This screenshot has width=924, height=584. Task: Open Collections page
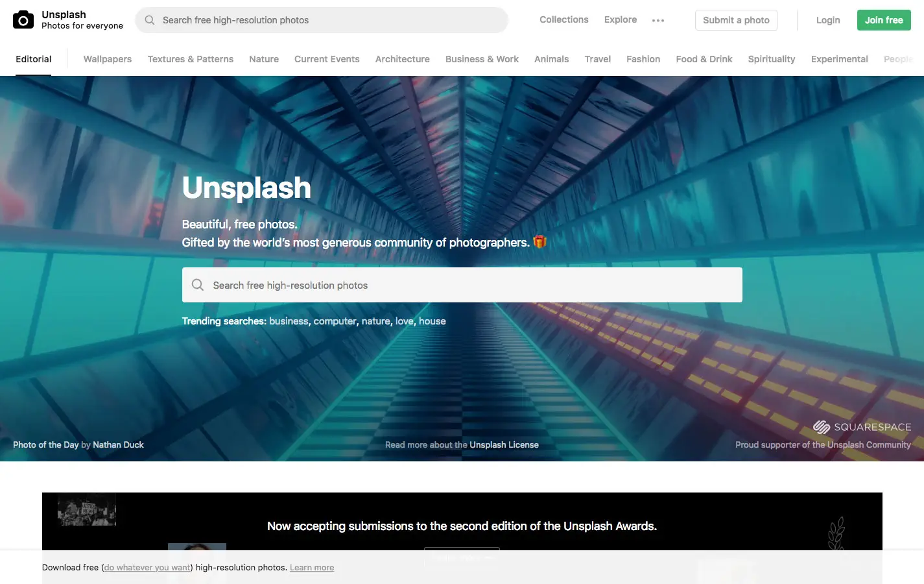coord(564,19)
